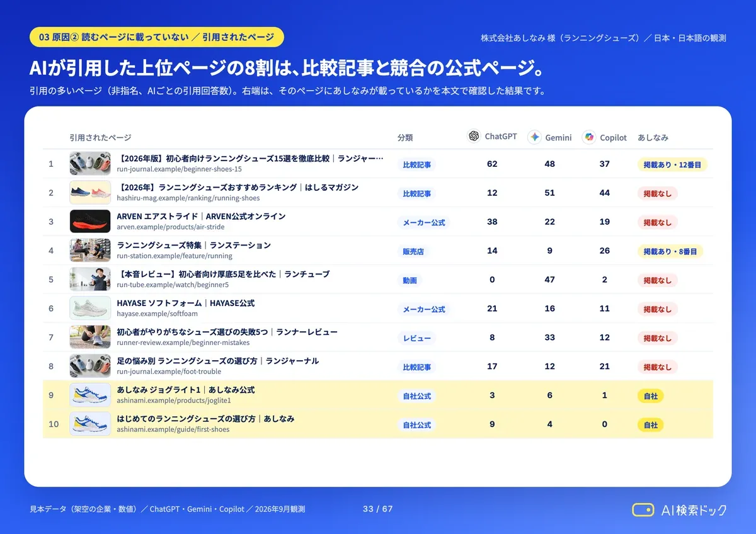
Task: Click Gemini value 33 in runner-review row
Action: coord(549,338)
